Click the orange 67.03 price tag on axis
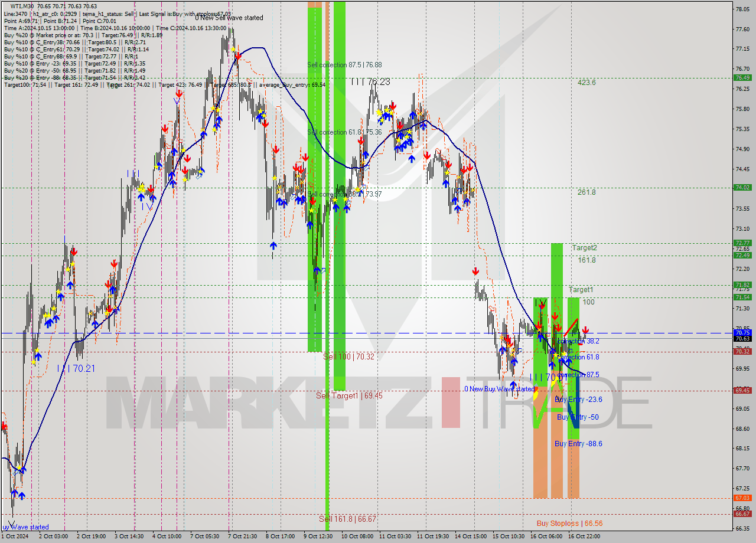This screenshot has height=543, width=756. [x=742, y=498]
